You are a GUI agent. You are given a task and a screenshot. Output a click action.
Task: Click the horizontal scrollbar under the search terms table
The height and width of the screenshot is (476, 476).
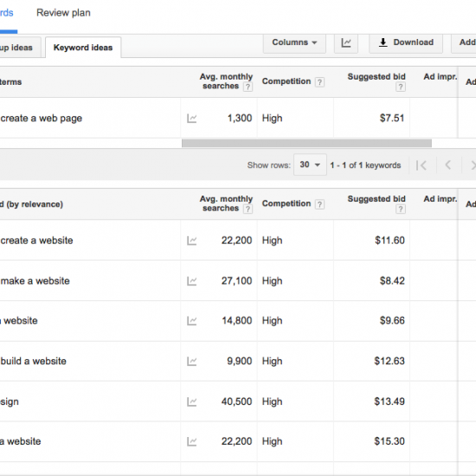[x=306, y=144]
